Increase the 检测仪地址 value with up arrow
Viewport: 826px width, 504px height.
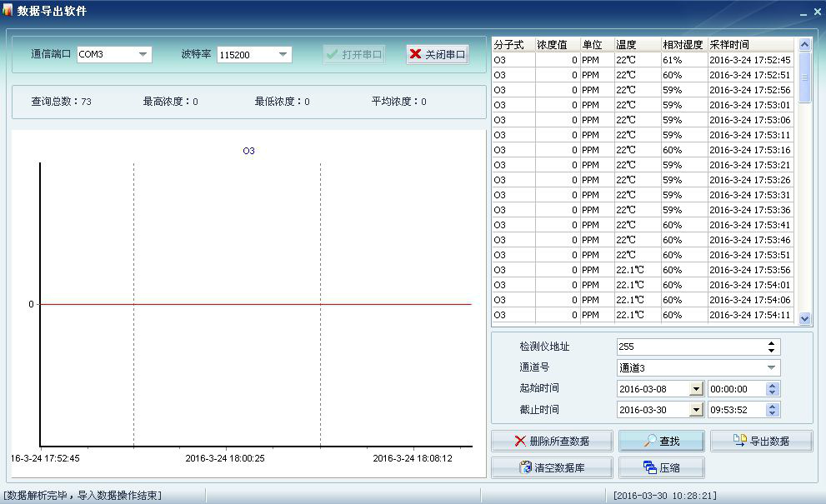(771, 343)
